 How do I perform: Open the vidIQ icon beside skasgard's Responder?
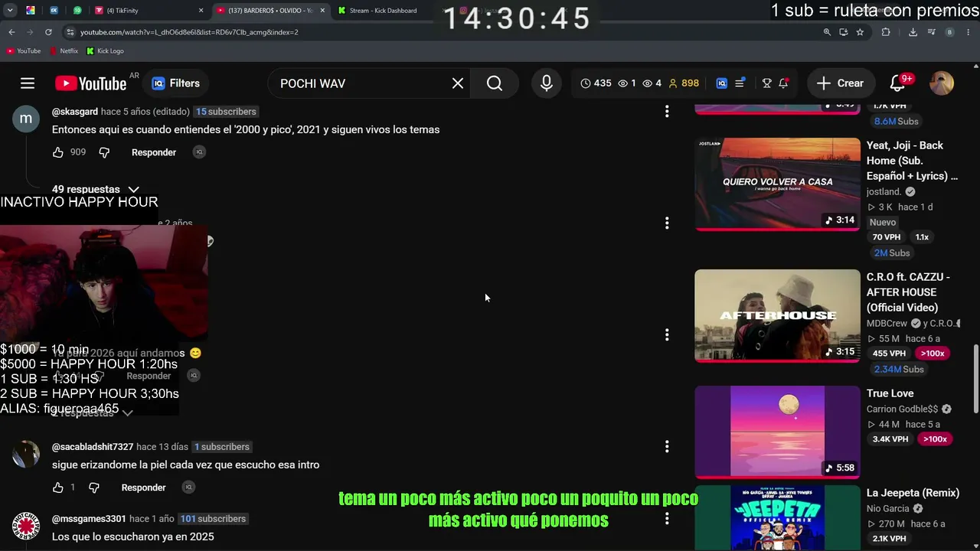[199, 152]
